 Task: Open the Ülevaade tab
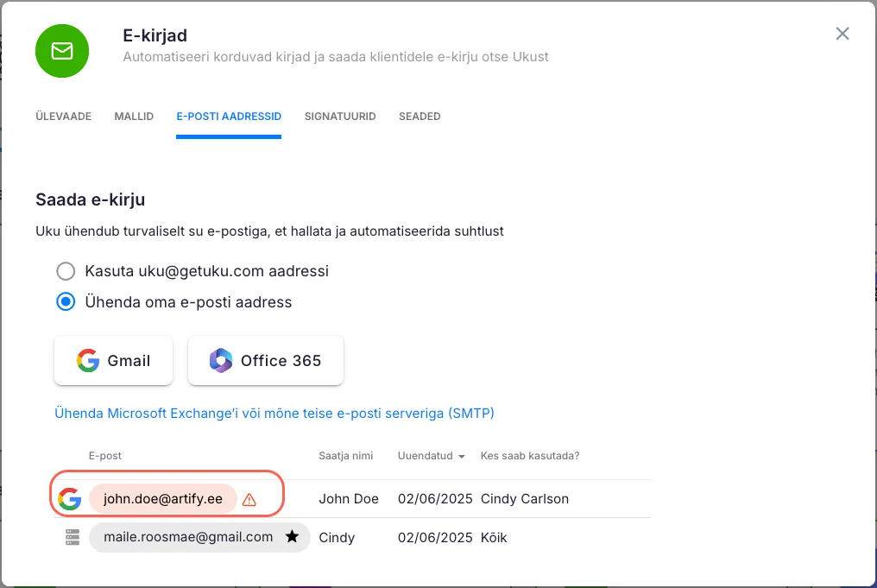pyautogui.click(x=63, y=117)
